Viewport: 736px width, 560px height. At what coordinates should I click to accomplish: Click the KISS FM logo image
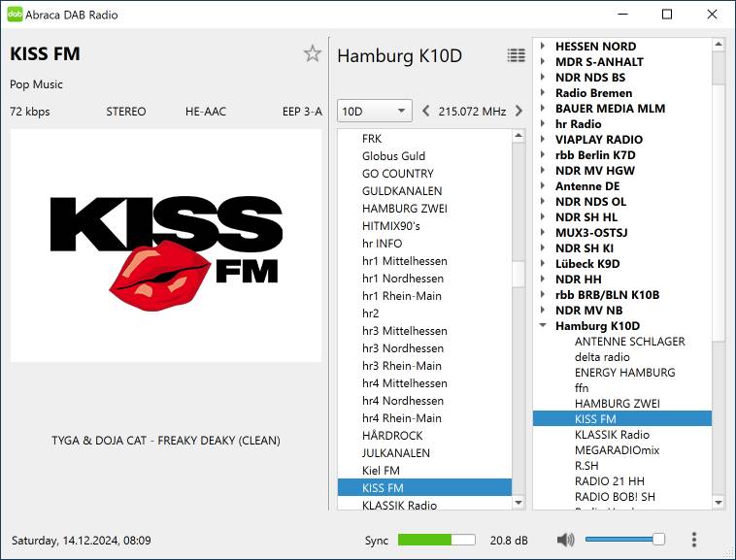point(166,246)
